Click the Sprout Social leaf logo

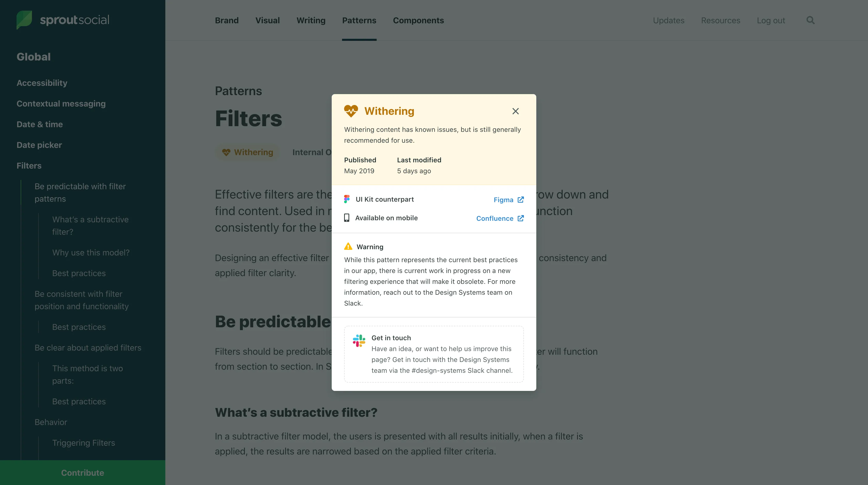(x=24, y=20)
